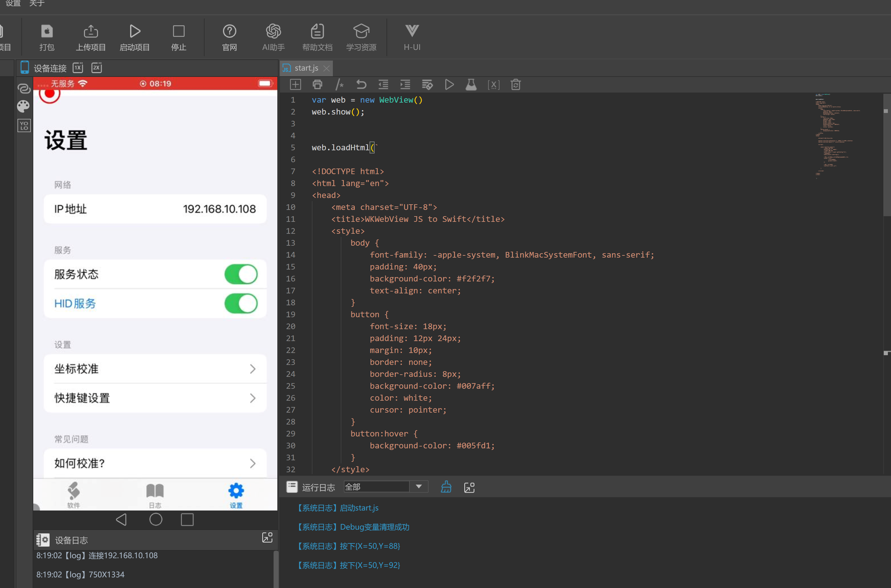Click the 设备连接 device phone icon

(x=25, y=67)
